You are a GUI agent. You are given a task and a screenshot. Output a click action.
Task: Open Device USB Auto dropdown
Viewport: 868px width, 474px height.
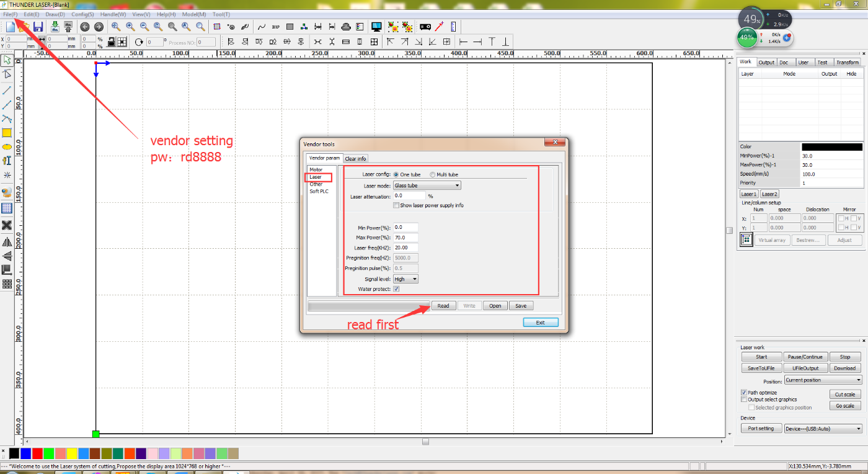point(823,429)
